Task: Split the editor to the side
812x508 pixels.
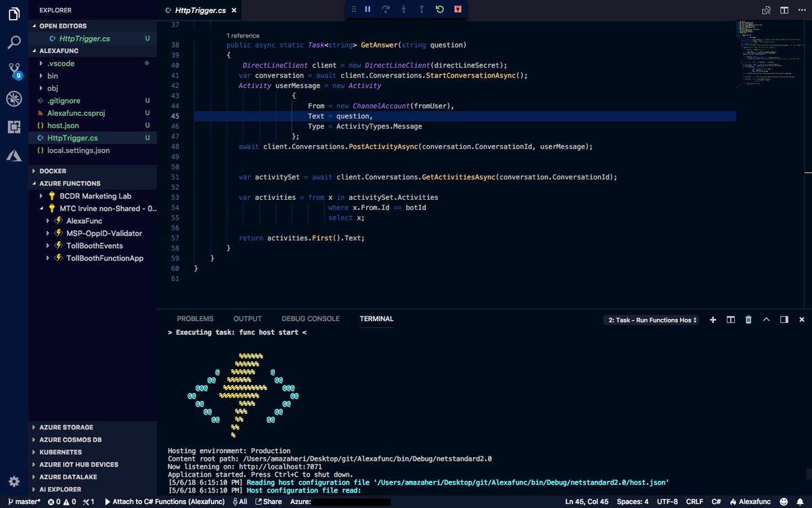Action: tap(784, 10)
